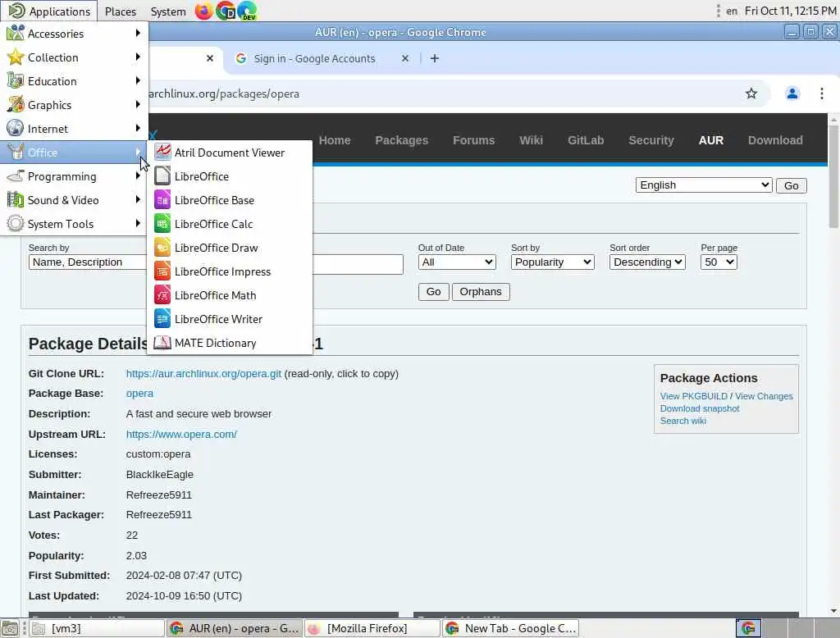The height and width of the screenshot is (638, 840).
Task: Switch to the Mozilla Firefox taskbar window
Action: point(372,628)
